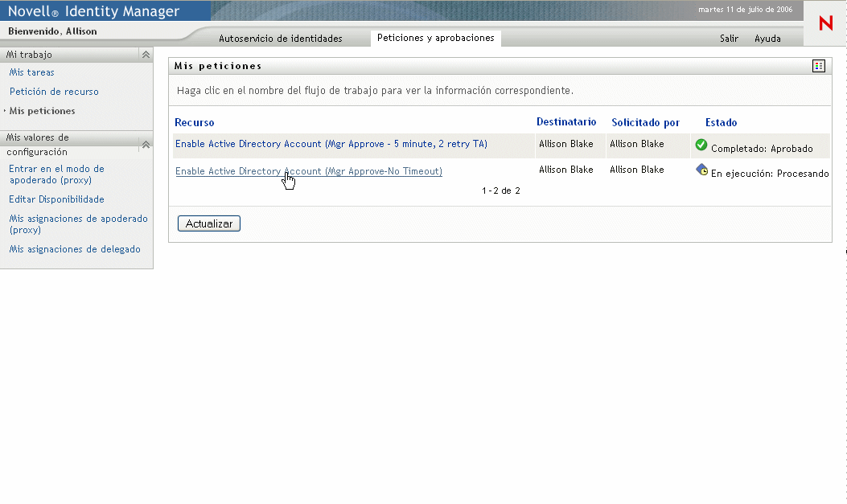Sort by the Solicitado por column header
Viewport: 847px width, 504px height.
646,122
